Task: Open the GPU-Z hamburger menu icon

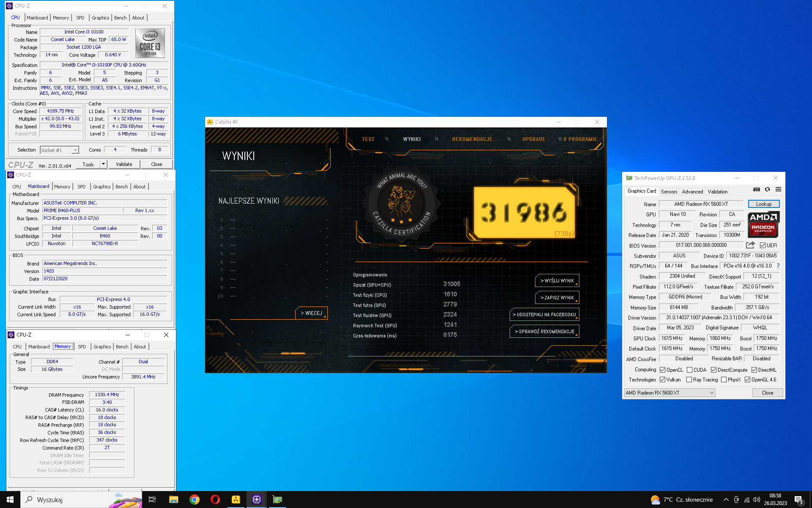Action: tap(778, 190)
